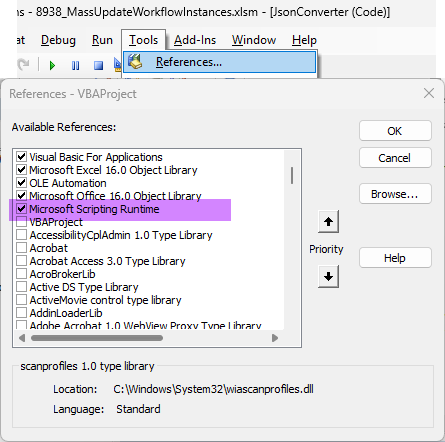Check Acrobat Access 3.0 Type Library
The image size is (445, 442).
(22, 261)
